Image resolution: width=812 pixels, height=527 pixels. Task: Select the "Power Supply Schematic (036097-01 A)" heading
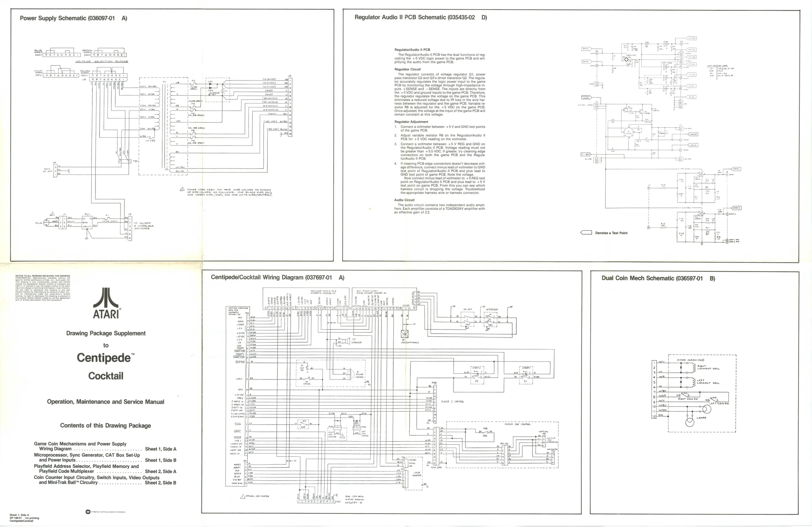[x=73, y=18]
